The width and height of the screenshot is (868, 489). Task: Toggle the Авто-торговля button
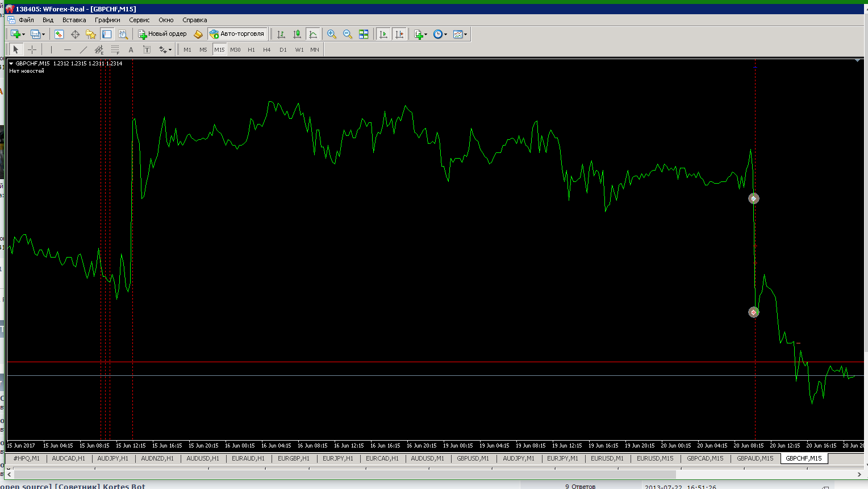[x=237, y=34]
